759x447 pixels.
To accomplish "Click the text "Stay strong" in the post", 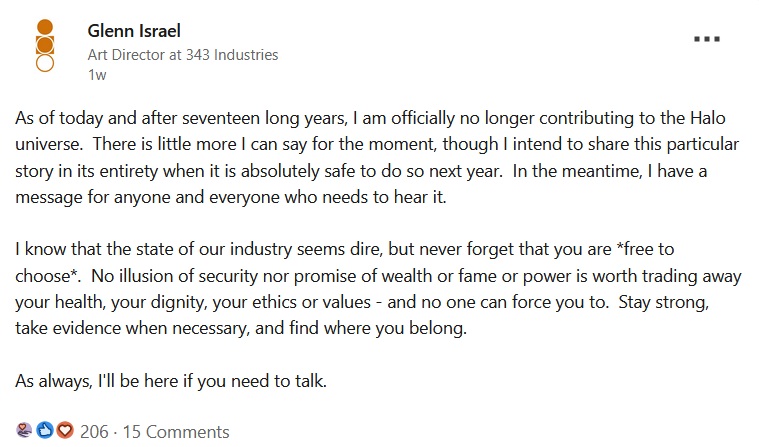I will pos(676,301).
